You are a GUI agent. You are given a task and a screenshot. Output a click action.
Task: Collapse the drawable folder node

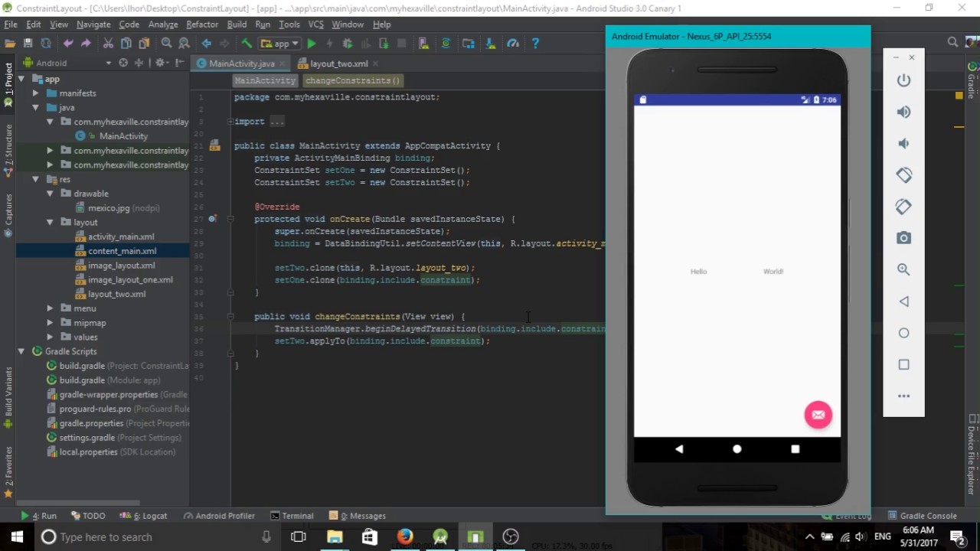pos(50,194)
